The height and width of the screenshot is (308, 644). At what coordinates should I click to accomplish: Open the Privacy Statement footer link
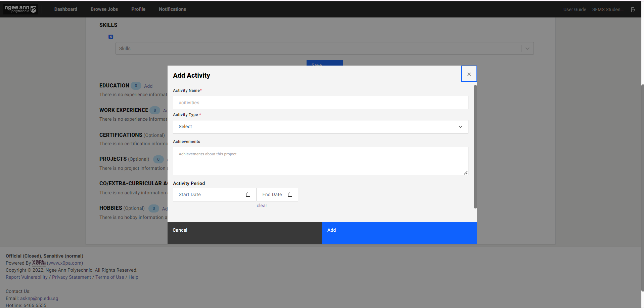(x=72, y=277)
